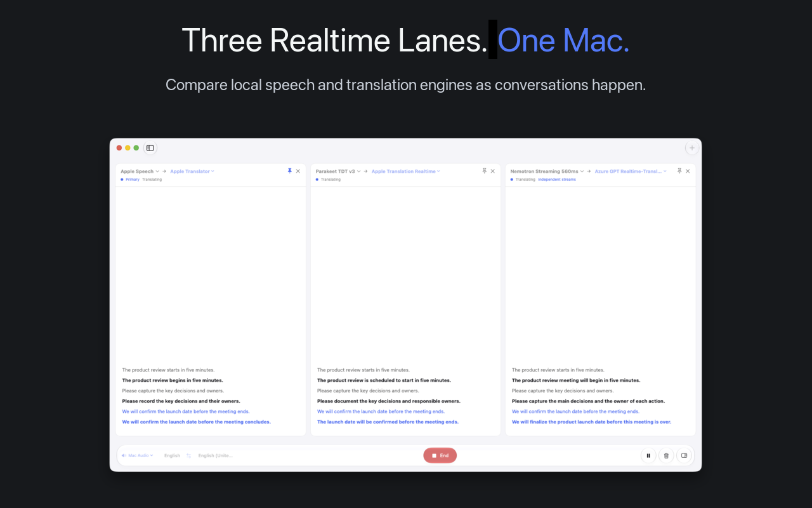Pin the Nemotron Streaming lane
Viewport: 812px width, 508px height.
click(679, 171)
